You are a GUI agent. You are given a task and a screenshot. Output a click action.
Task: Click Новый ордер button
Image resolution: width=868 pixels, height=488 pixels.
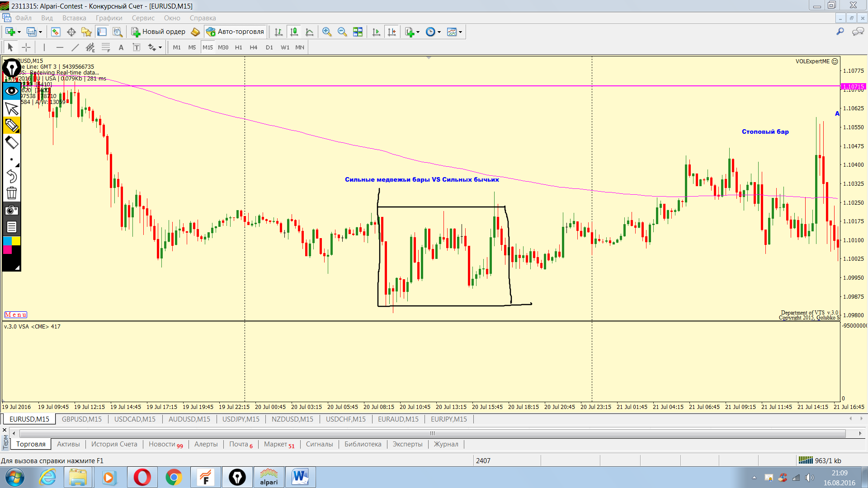tap(158, 32)
